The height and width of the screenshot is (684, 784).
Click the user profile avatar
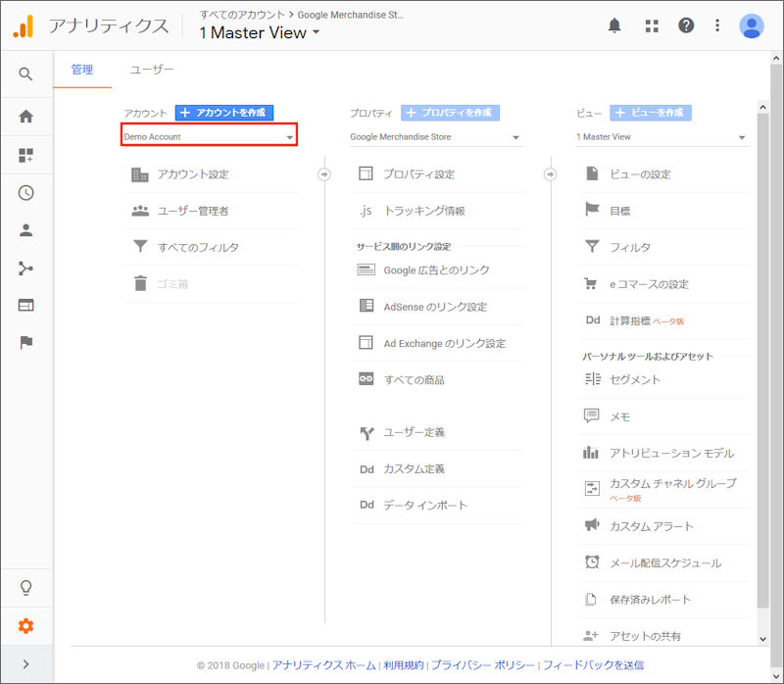(x=751, y=25)
